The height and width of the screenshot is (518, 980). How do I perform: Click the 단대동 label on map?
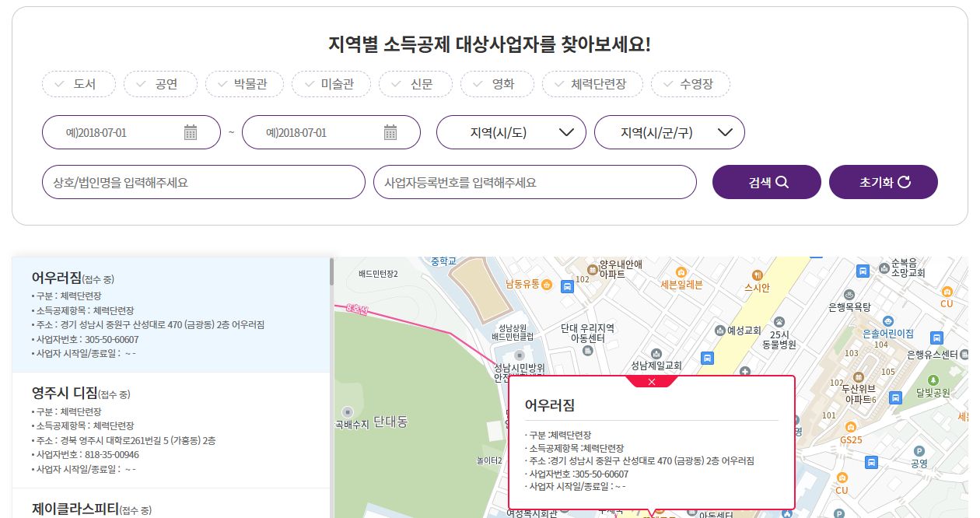tap(390, 422)
